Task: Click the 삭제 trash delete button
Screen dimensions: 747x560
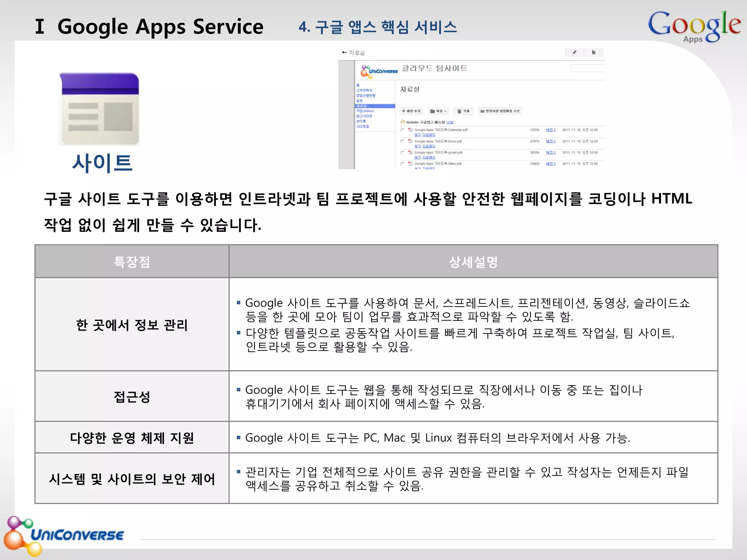Action: point(463,111)
